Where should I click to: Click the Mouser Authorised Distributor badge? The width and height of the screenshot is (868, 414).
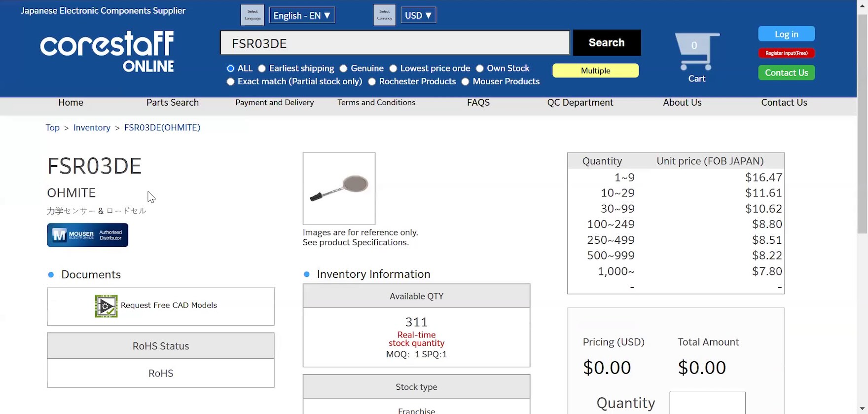(88, 235)
